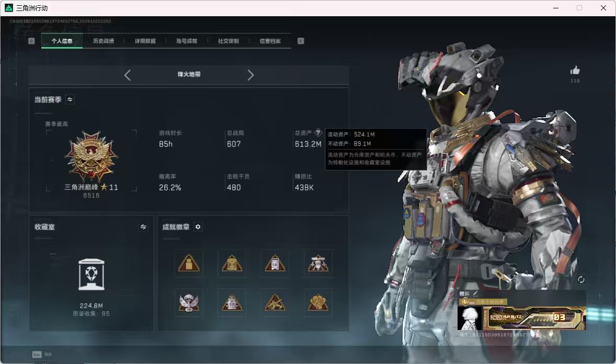Click the 游戏时长 85h value

click(x=165, y=144)
